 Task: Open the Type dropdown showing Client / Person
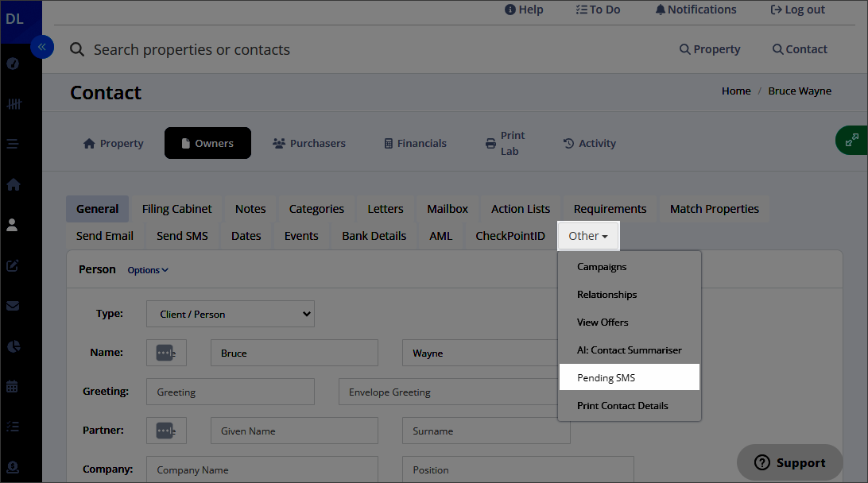[231, 314]
